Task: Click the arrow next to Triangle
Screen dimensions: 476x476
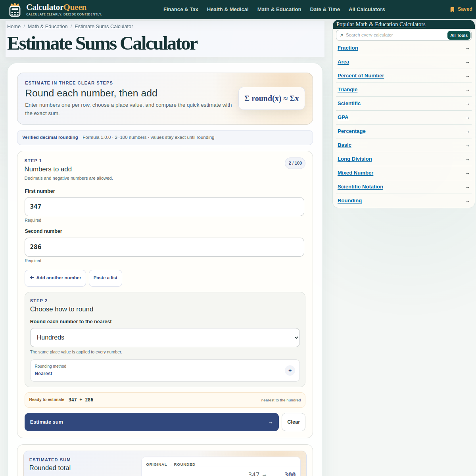Action: click(x=467, y=90)
